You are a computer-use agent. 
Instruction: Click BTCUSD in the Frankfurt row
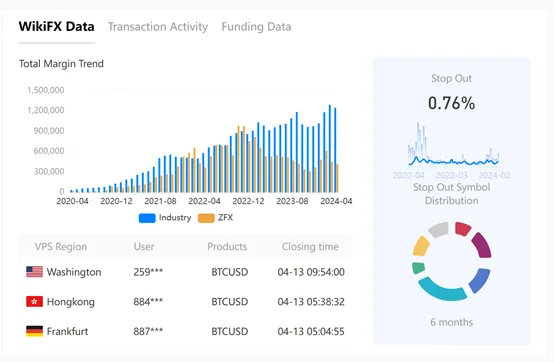230,331
